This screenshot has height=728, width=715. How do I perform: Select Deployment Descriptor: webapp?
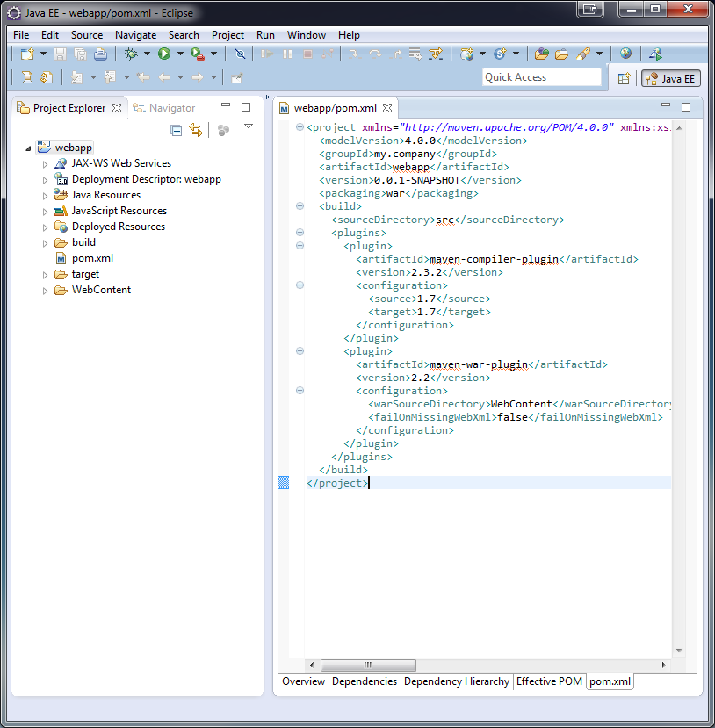146,179
